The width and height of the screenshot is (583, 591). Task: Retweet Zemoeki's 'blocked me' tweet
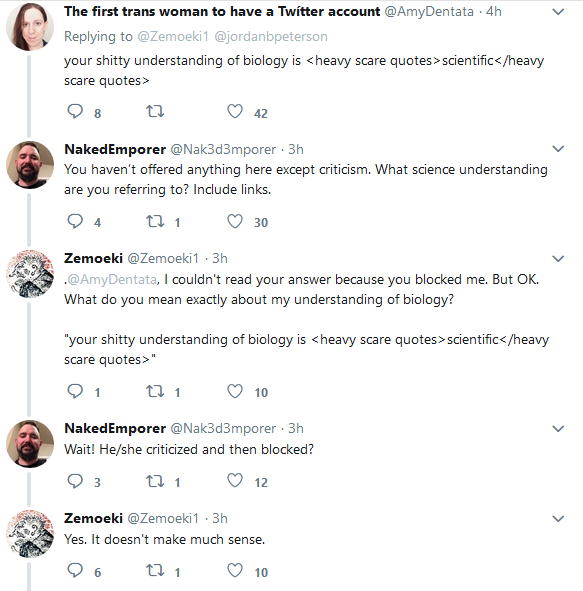pos(155,391)
